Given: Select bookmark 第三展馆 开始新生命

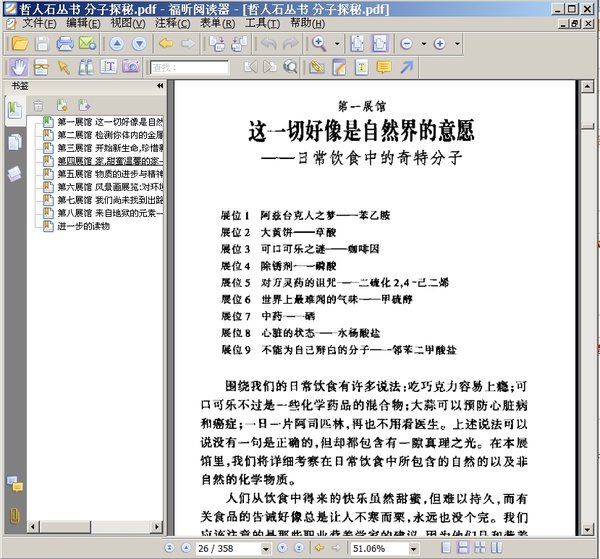Looking at the screenshot, I should (110, 148).
